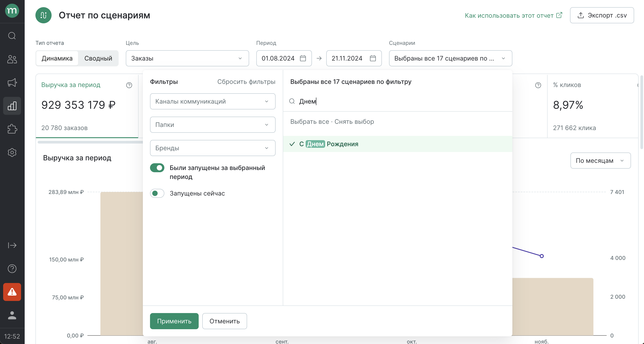Click Применить button
The height and width of the screenshot is (344, 644).
(x=174, y=321)
